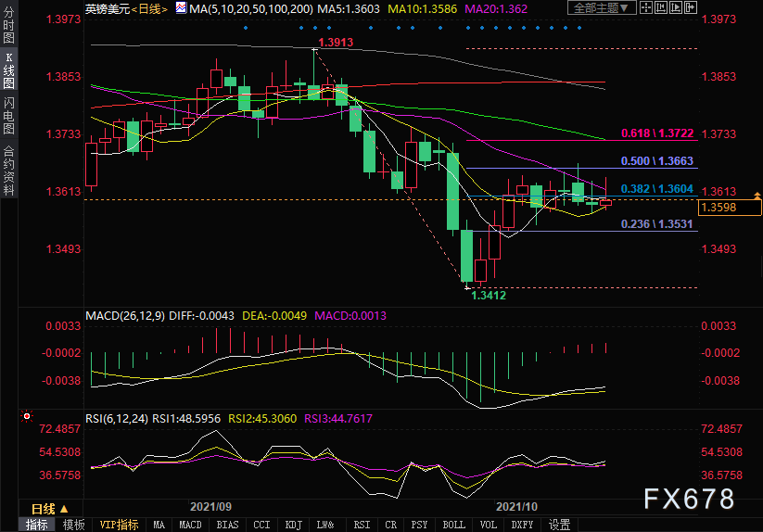Open the 日线 period selector
This screenshot has width=763, height=532.
50,509
